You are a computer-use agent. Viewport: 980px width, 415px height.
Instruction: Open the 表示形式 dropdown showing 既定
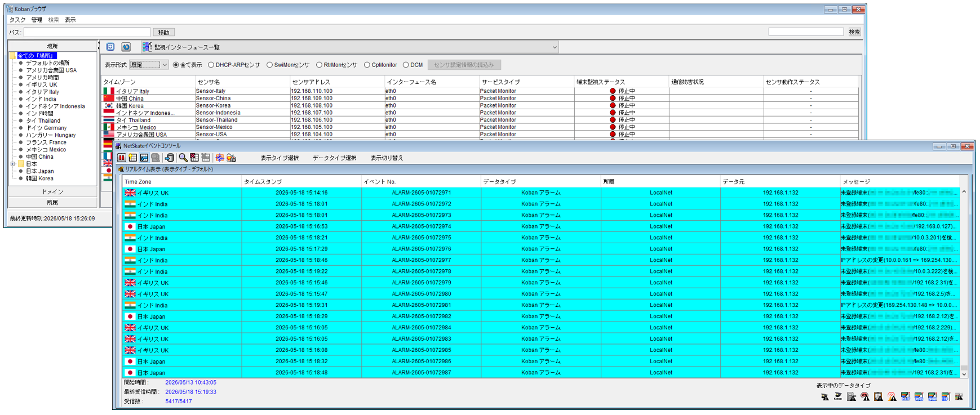tap(149, 65)
